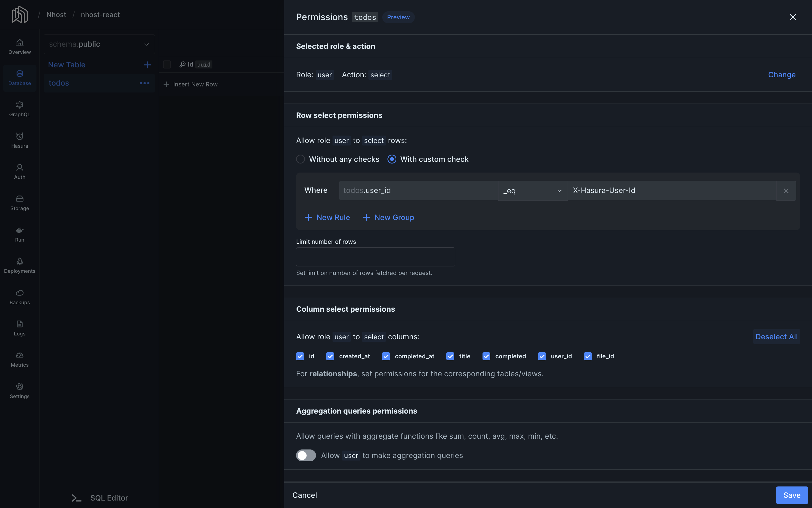Click the nhost-react breadcrumb
812x508 pixels.
pos(100,14)
